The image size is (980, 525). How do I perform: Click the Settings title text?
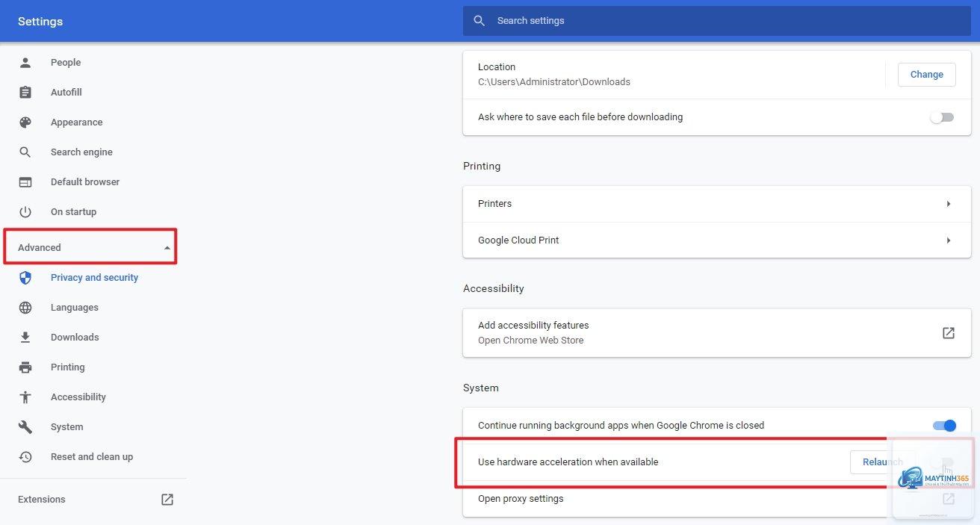tap(40, 22)
